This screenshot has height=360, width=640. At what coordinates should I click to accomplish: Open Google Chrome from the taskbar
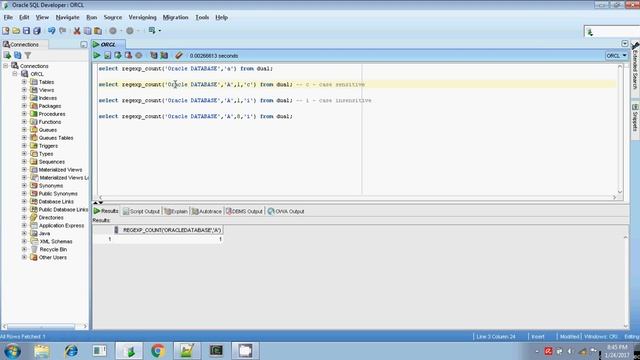coord(158,351)
